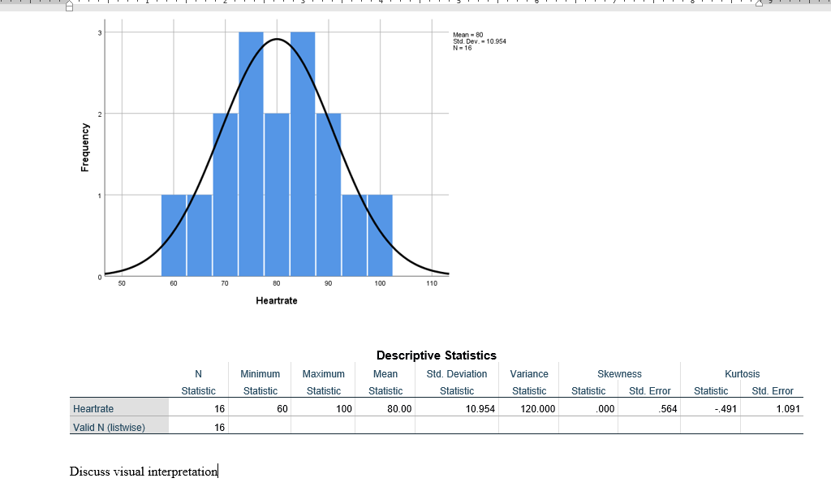
Task: Click the x-axis tick label 50
Action: pyautogui.click(x=122, y=283)
